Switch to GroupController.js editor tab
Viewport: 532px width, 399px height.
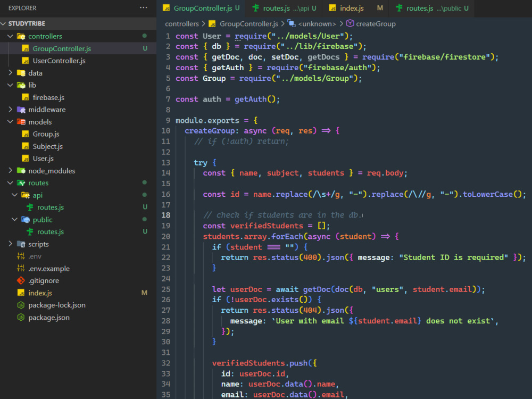(x=201, y=8)
